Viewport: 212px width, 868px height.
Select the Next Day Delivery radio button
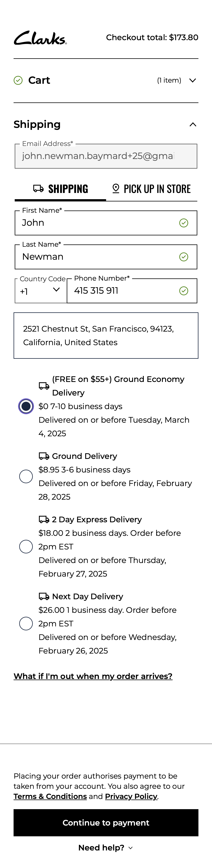[26, 624]
